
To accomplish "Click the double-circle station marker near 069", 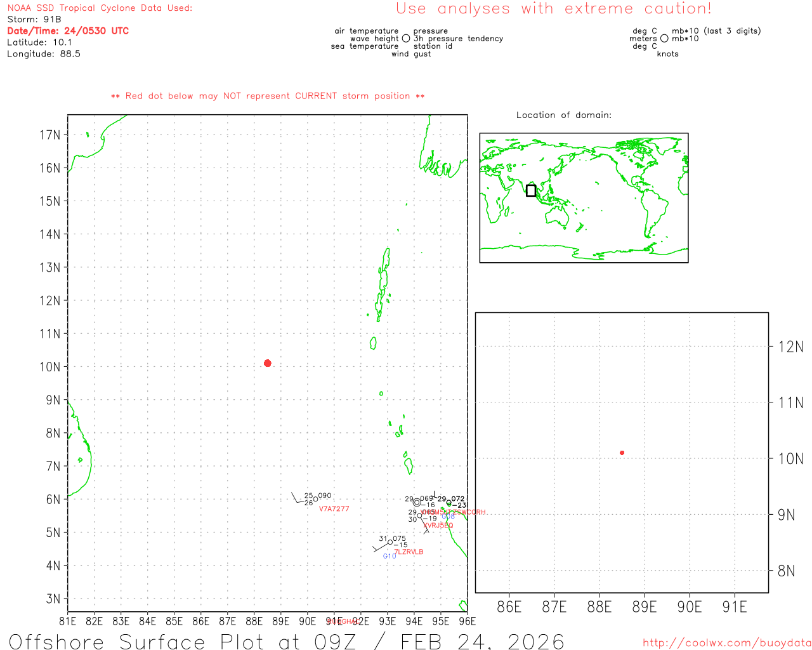I will point(416,502).
